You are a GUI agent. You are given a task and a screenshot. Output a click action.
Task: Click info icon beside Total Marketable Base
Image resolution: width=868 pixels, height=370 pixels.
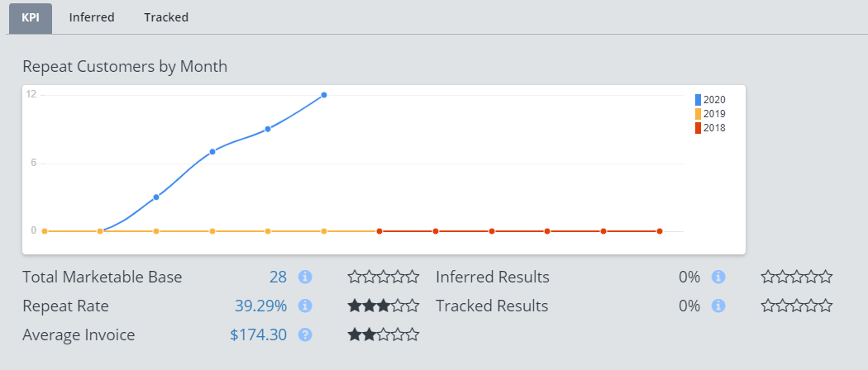(304, 277)
